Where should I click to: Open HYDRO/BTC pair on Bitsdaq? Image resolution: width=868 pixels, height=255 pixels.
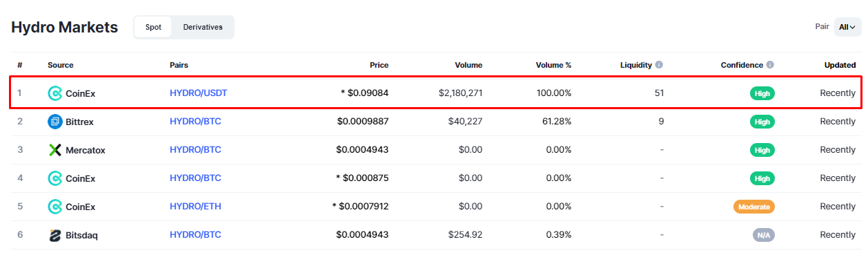(x=195, y=235)
